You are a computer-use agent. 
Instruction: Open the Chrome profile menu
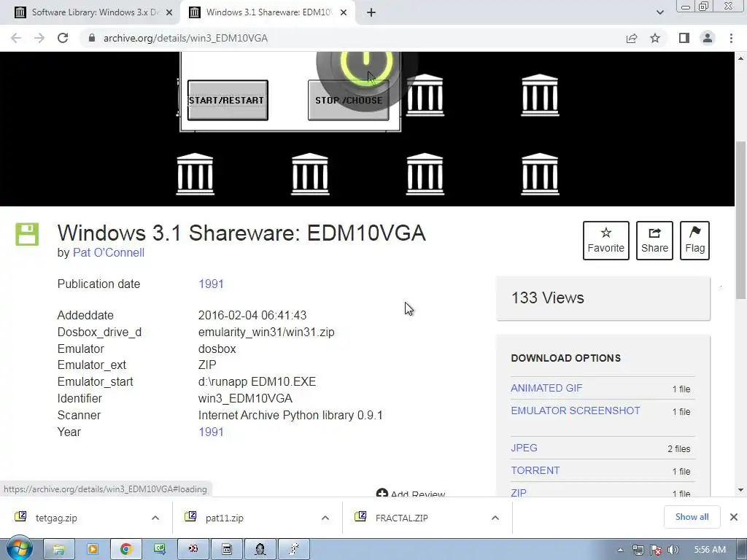tap(708, 38)
